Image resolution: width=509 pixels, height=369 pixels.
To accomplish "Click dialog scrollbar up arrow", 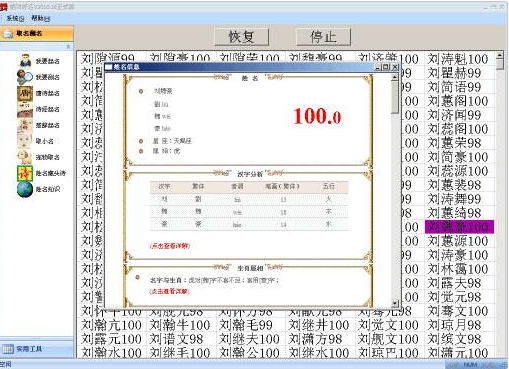I will coord(395,77).
